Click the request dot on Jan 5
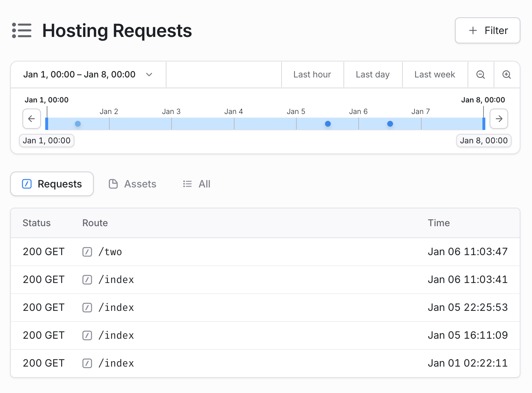Screen dimensions: 532x393 pyautogui.click(x=328, y=124)
